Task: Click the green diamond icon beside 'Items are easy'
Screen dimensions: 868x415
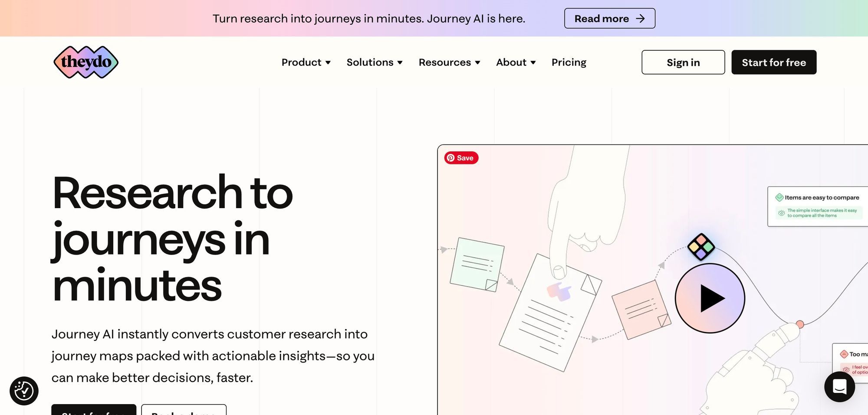Action: coord(779,197)
